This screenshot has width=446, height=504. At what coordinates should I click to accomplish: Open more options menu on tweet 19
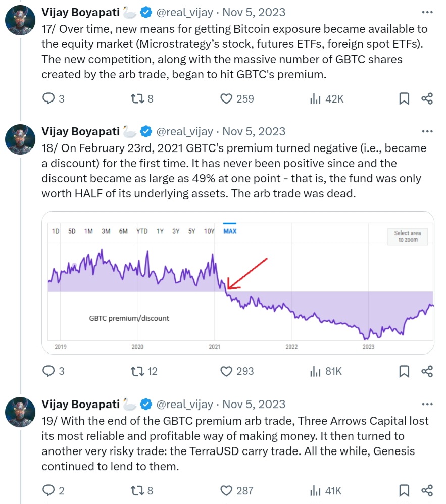(x=427, y=404)
